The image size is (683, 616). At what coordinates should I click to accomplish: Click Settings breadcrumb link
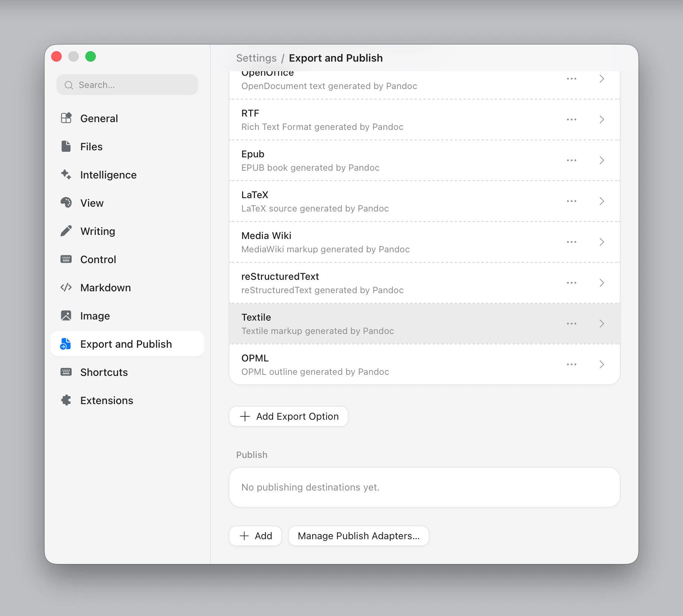pyautogui.click(x=256, y=58)
